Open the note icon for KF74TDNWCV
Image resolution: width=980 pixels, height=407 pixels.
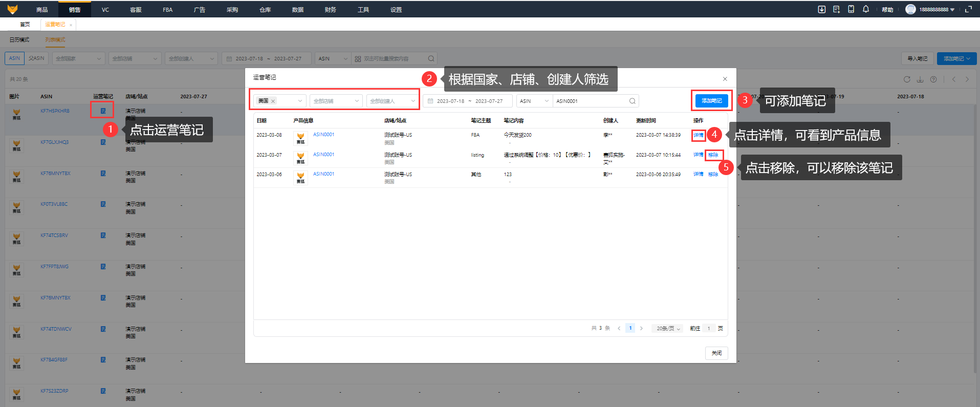click(x=103, y=329)
